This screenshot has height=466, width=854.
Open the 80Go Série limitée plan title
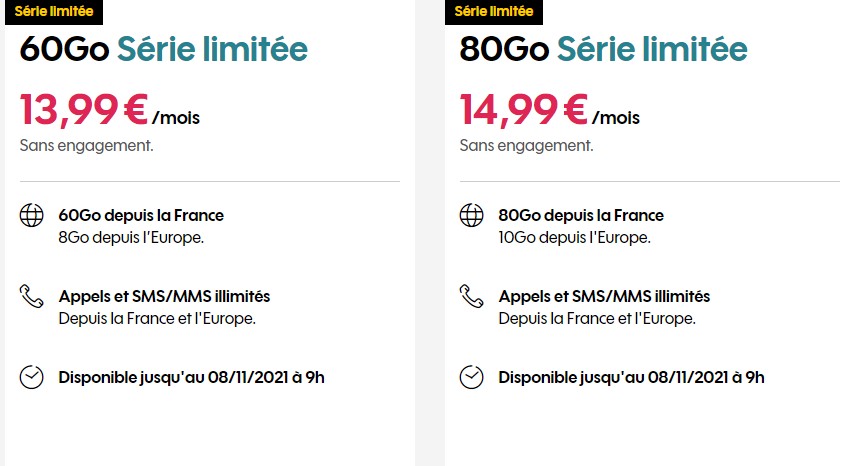604,49
